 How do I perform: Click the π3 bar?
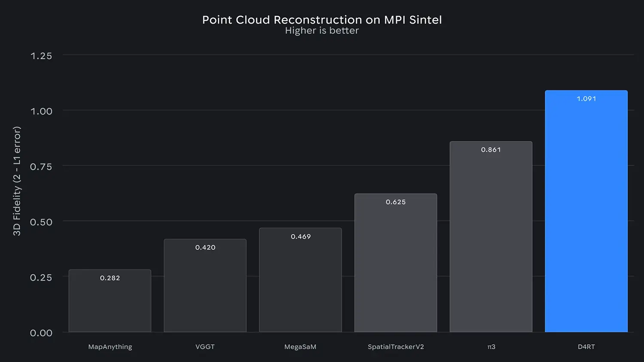pos(491,240)
